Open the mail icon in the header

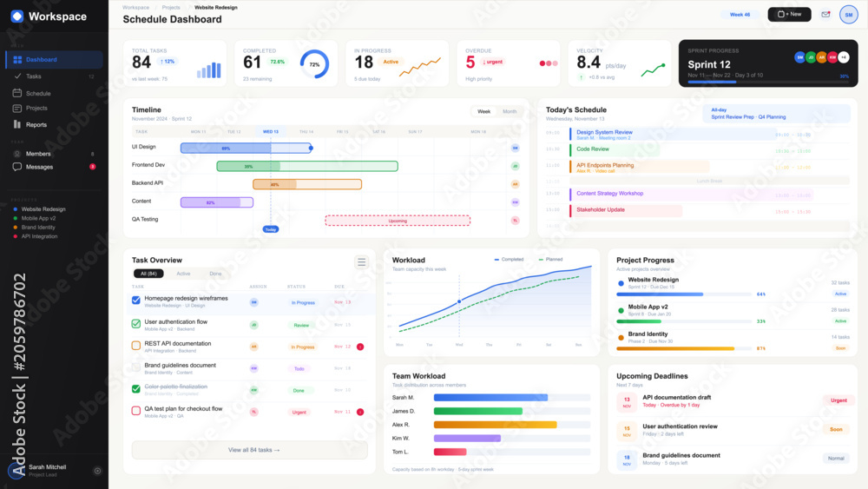click(x=825, y=15)
